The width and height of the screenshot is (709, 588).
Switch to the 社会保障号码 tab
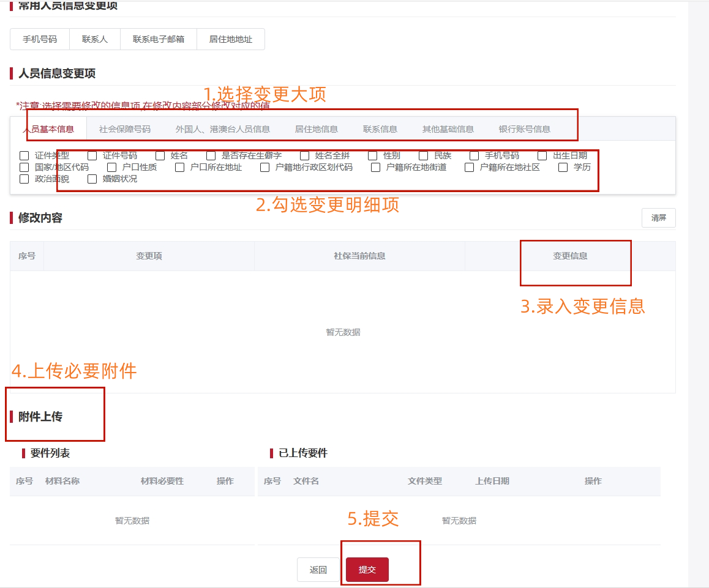pos(125,129)
